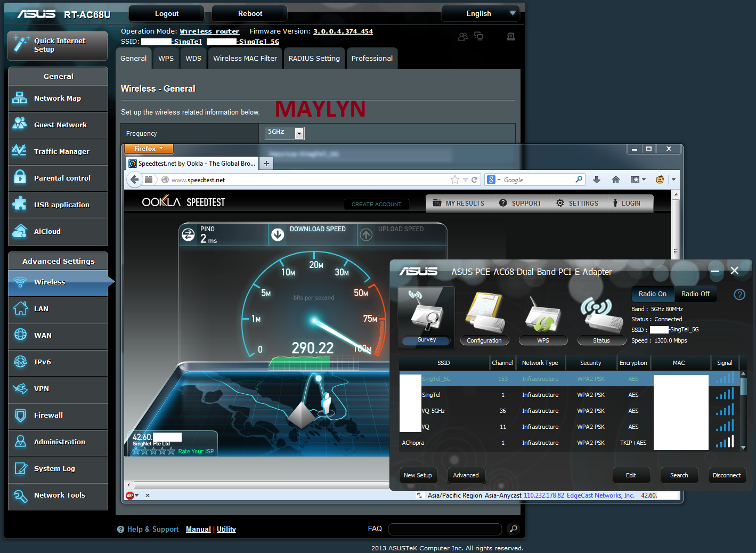
Task: Click the help question mark icon
Action: [739, 295]
